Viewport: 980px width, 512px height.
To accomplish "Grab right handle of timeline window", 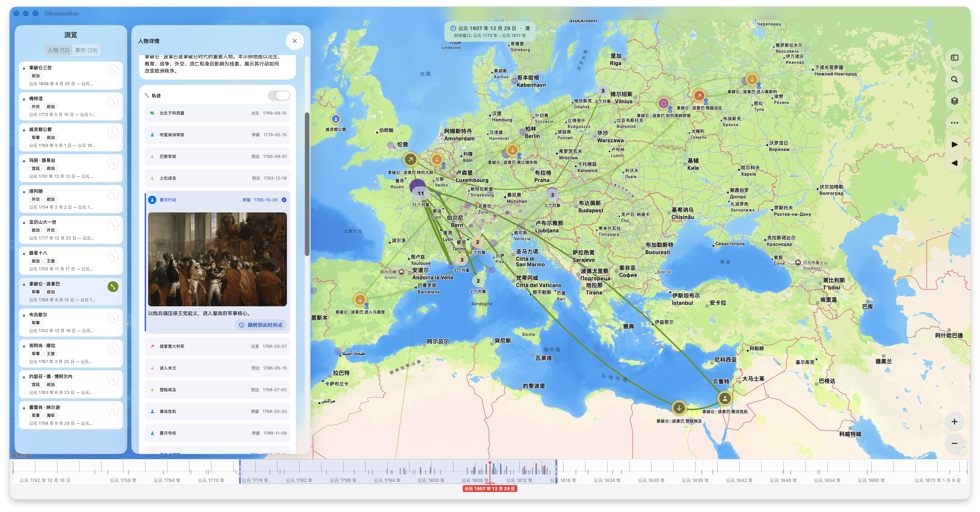I will [556, 472].
